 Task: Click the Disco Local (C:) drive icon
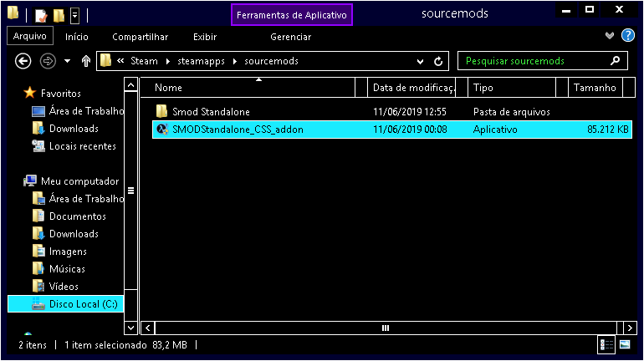point(38,304)
